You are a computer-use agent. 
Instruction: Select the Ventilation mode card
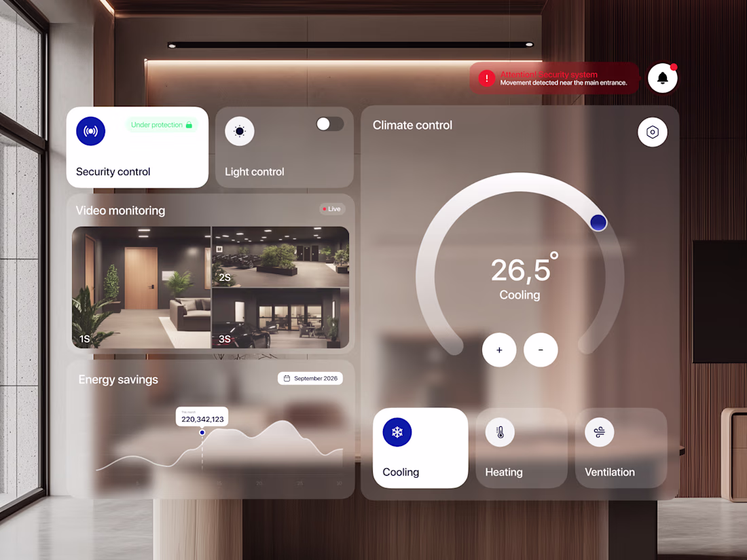click(x=621, y=447)
